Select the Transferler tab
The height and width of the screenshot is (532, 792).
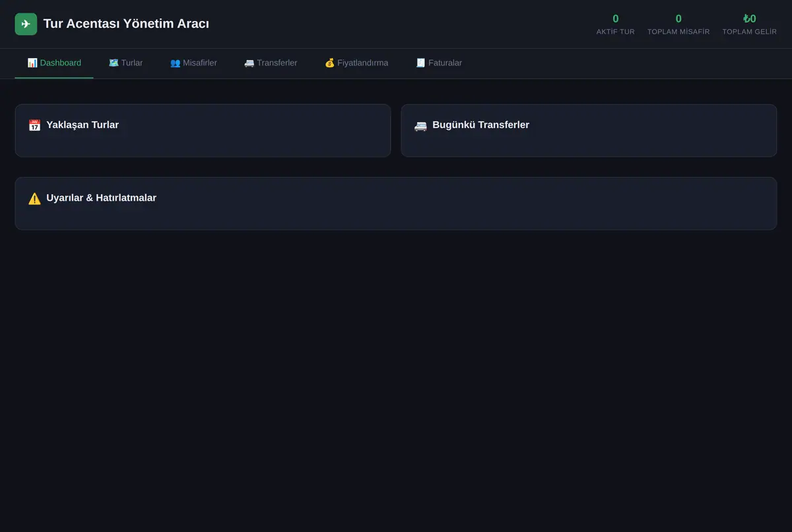(271, 63)
